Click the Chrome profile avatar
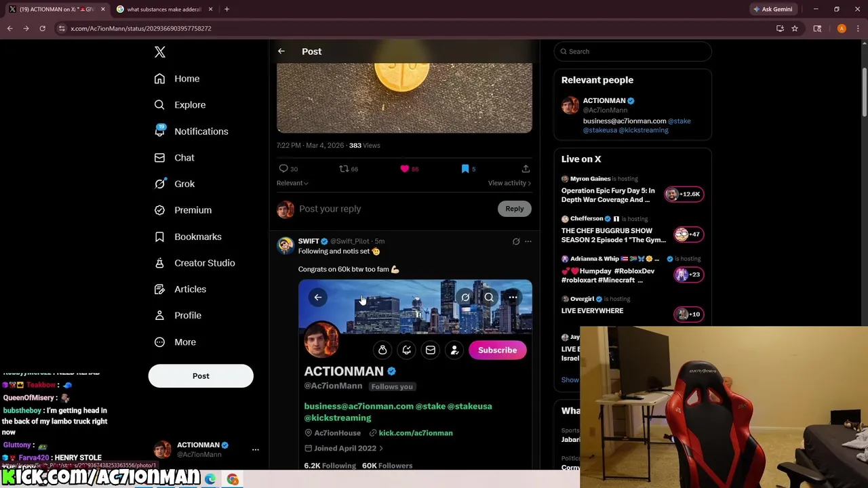 pyautogui.click(x=842, y=28)
